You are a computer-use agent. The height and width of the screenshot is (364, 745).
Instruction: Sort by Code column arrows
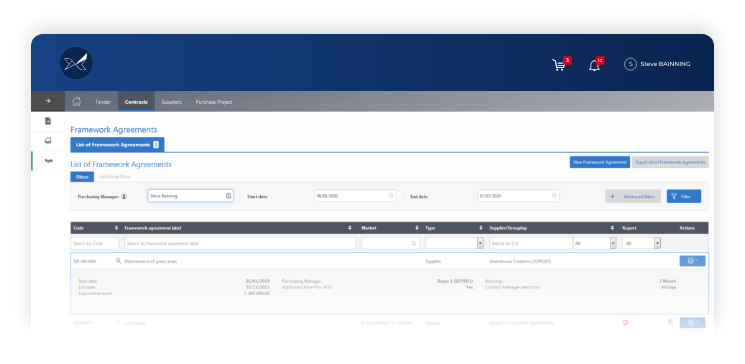pos(116,228)
